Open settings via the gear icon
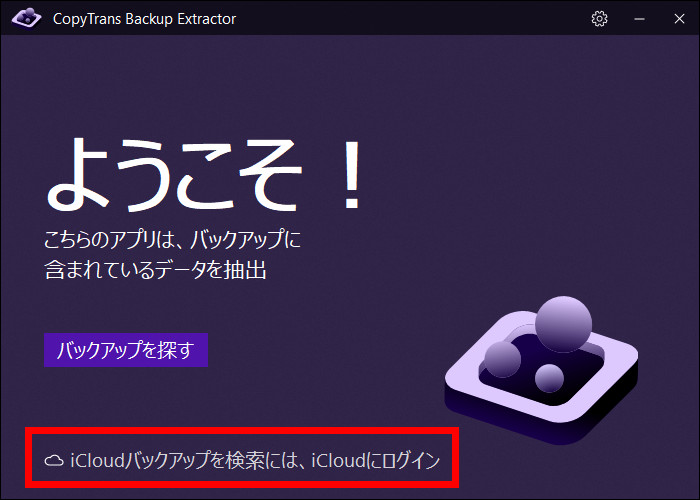The height and width of the screenshot is (500, 700). pyautogui.click(x=599, y=19)
